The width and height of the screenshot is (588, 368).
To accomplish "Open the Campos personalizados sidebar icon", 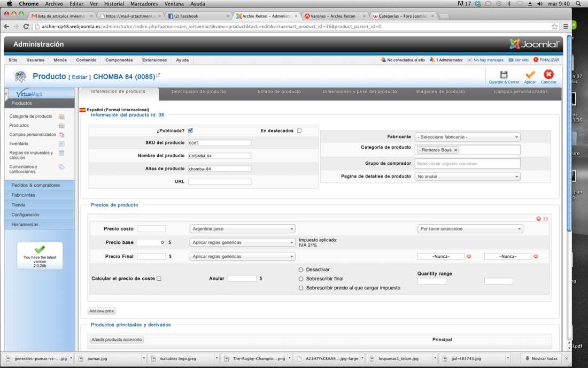I will click(61, 135).
